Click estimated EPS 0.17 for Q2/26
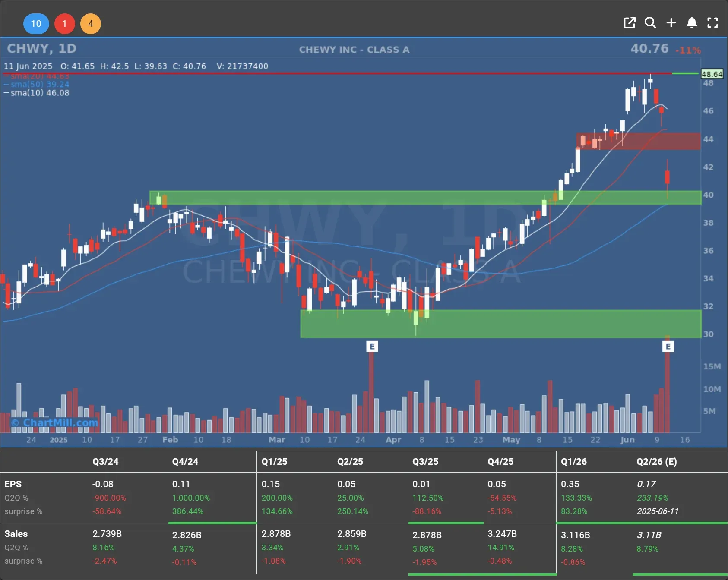The height and width of the screenshot is (580, 728). point(646,484)
